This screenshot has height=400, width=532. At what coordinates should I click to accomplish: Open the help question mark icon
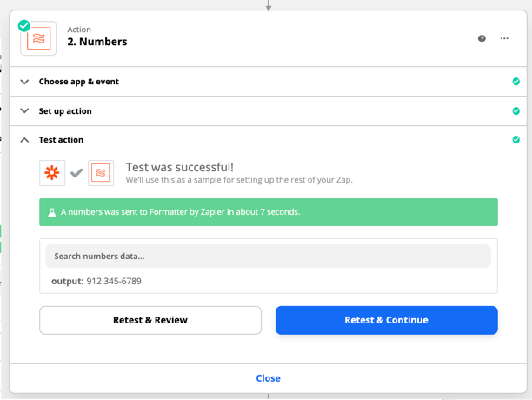click(x=482, y=38)
